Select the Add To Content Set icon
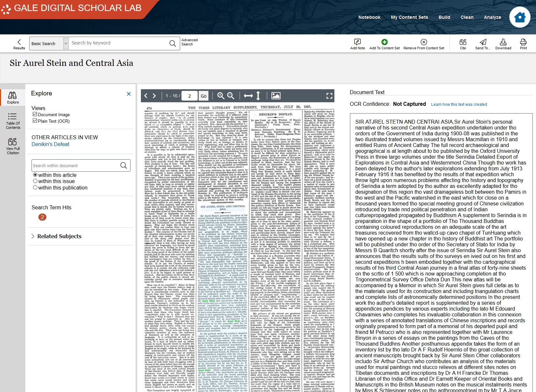Image resolution: width=536 pixels, height=392 pixels. tap(384, 43)
